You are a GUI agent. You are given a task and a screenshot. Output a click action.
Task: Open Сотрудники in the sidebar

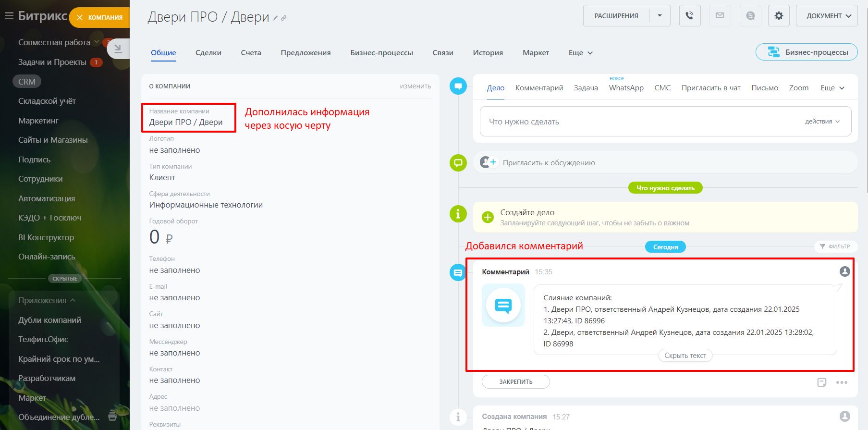coord(40,179)
